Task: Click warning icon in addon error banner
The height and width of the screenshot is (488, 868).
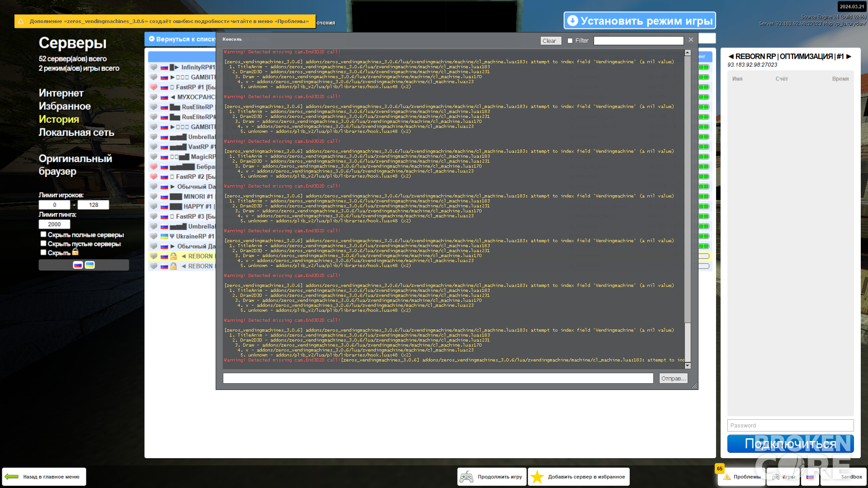Action: click(x=21, y=21)
